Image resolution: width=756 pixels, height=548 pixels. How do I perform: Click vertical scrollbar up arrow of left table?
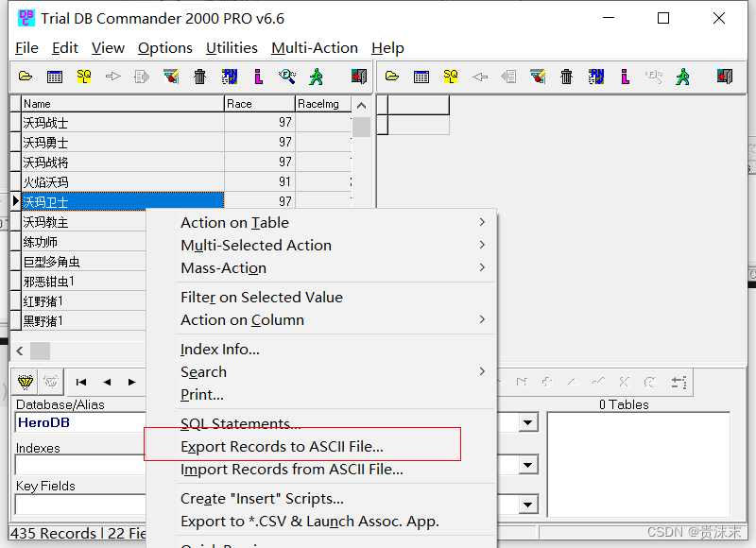click(x=361, y=106)
